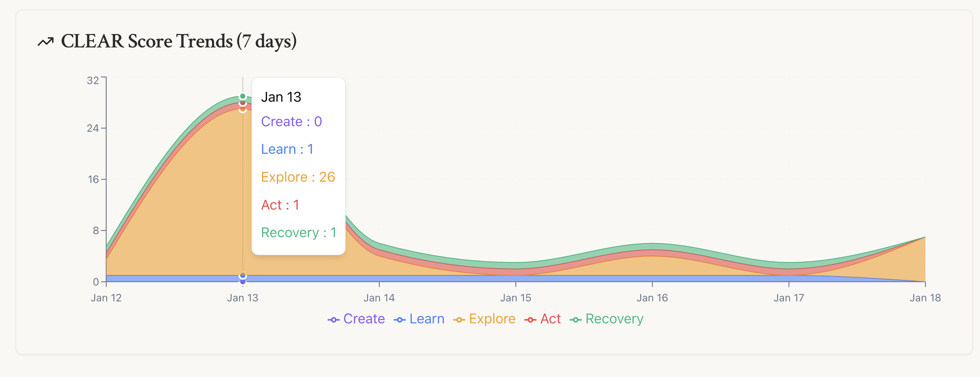The image size is (980, 377).
Task: Click the green Recovery legend marker icon
Action: point(575,320)
